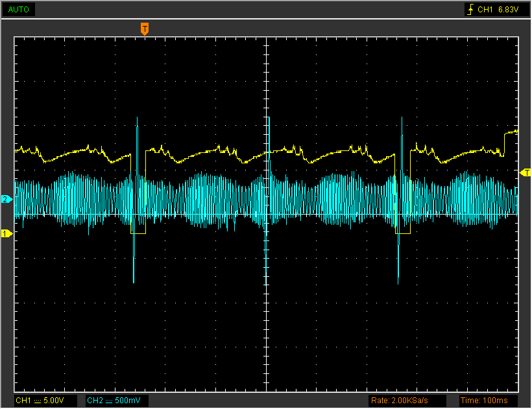This screenshot has height=409, width=532.
Task: Open the Time 100ms timebase setting
Action: click(487, 401)
